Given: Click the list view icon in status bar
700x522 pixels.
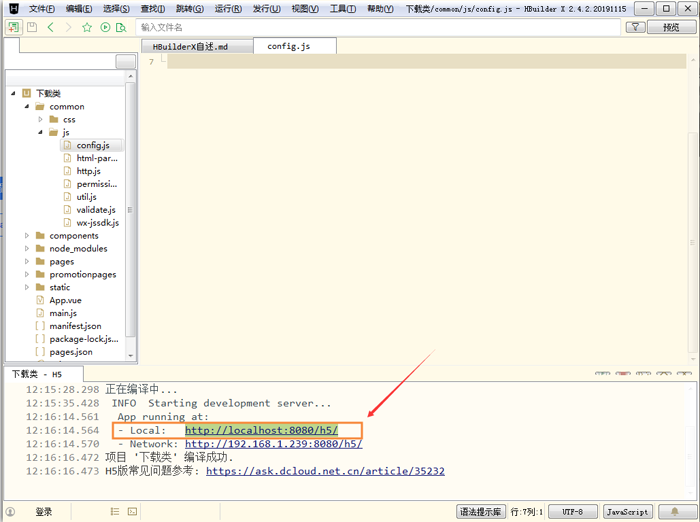Looking at the screenshot, I should 115,512.
